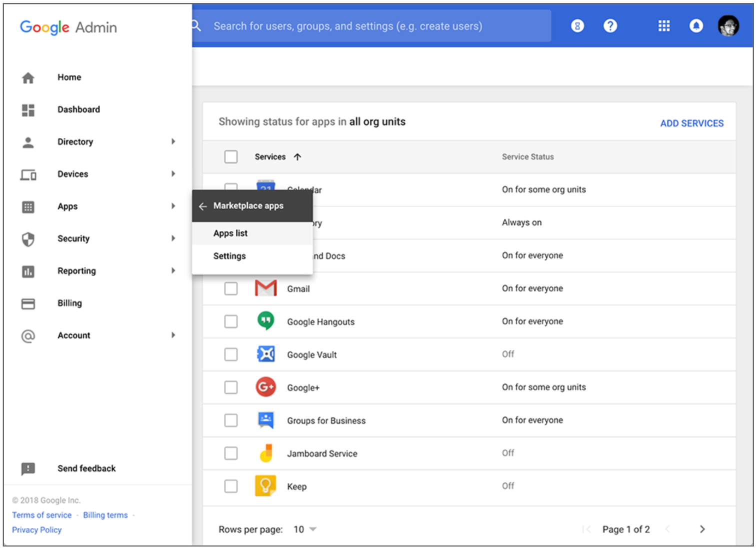The height and width of the screenshot is (549, 756).
Task: Open the user profile avatar
Action: [x=728, y=26]
